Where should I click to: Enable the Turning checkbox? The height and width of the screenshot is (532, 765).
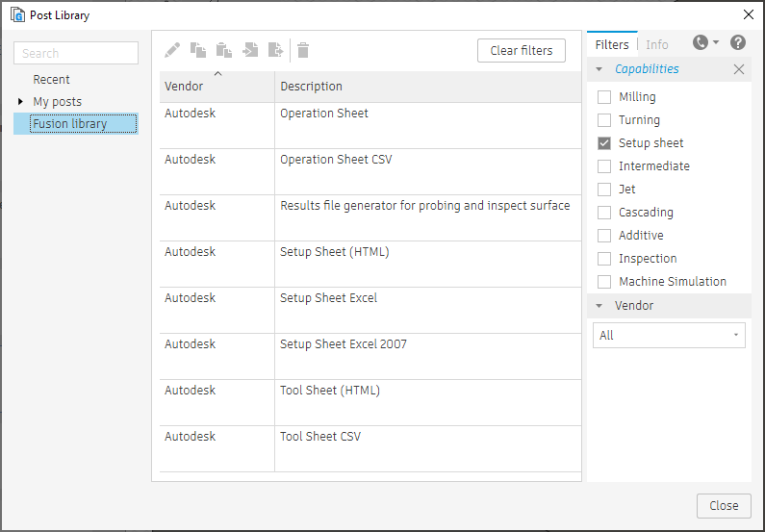coord(604,120)
